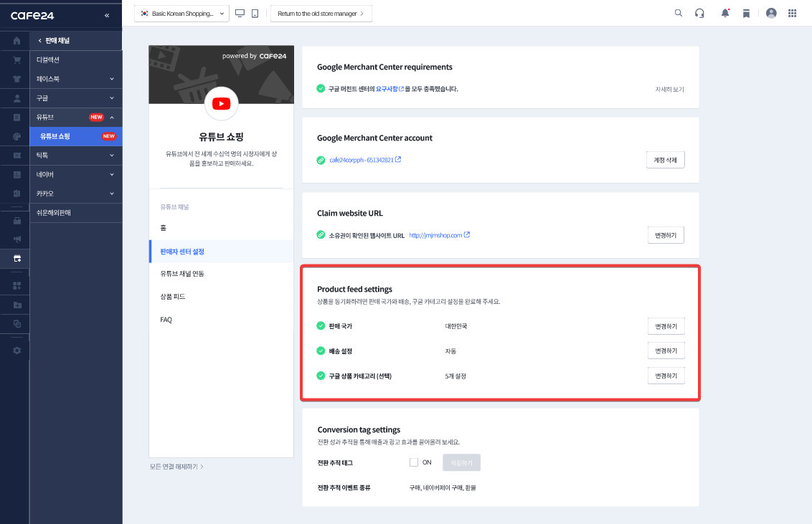812x524 pixels.
Task: Select 판매자 센터 설정 tab
Action: click(221, 252)
